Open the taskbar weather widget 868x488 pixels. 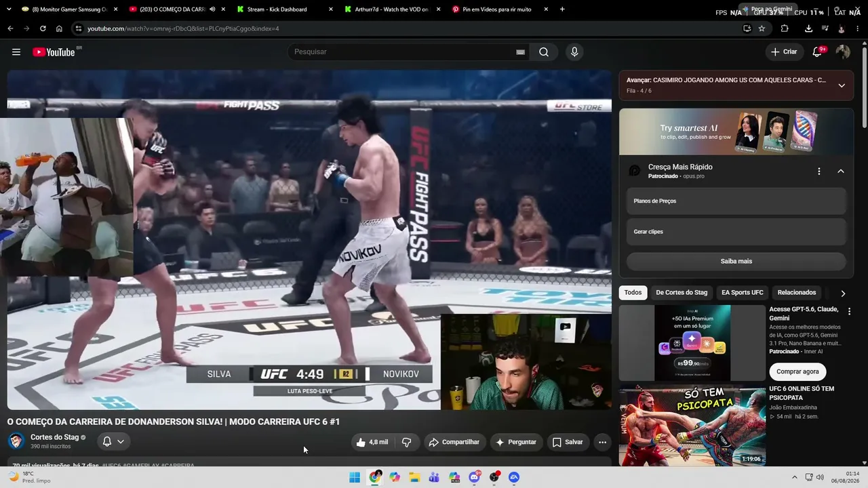(x=31, y=477)
